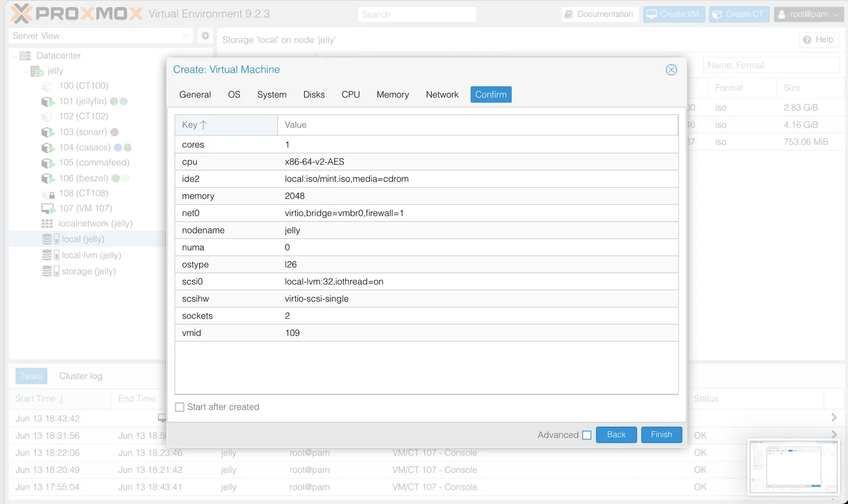Click locked container icon for 108 (CT108)
Viewport: 848px width, 504px height.
pos(48,193)
